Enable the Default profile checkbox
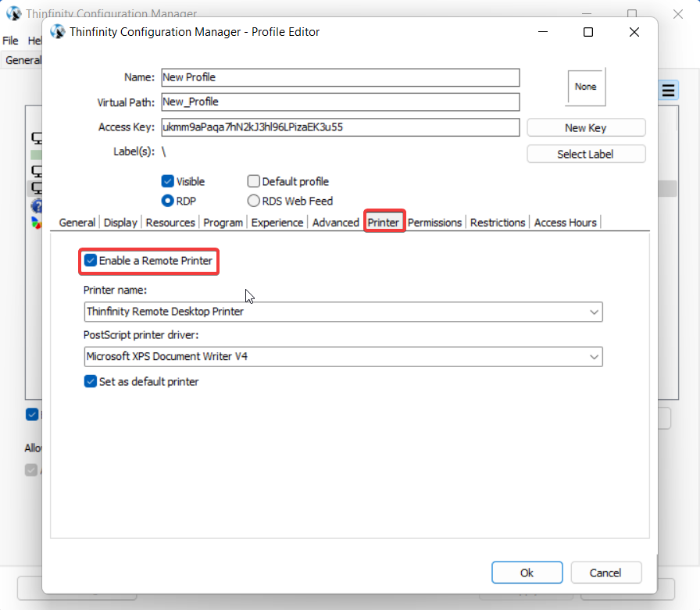Image resolution: width=700 pixels, height=610 pixels. (x=254, y=181)
